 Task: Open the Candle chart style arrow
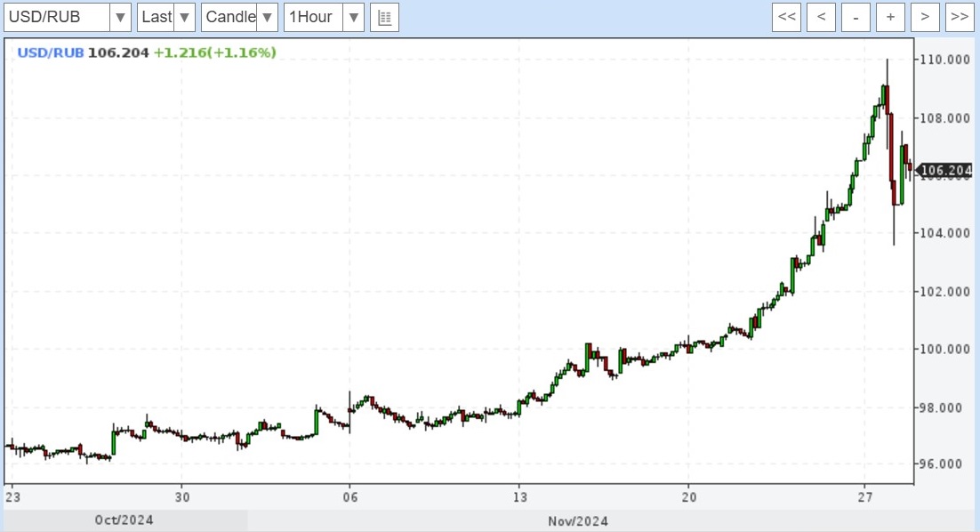tap(267, 17)
